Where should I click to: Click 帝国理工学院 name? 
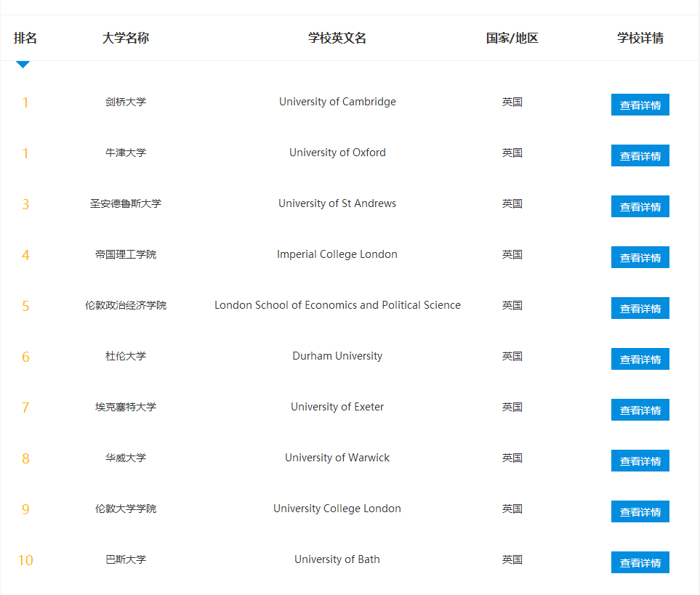point(126,255)
